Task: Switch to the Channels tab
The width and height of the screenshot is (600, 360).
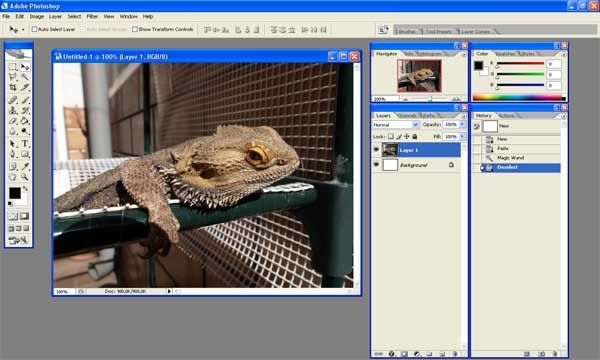Action: pos(407,116)
